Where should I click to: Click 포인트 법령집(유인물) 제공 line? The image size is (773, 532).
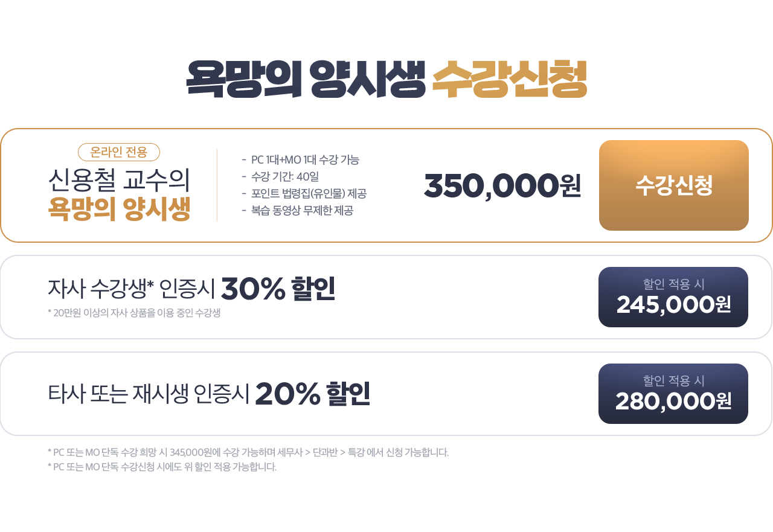pyautogui.click(x=304, y=194)
